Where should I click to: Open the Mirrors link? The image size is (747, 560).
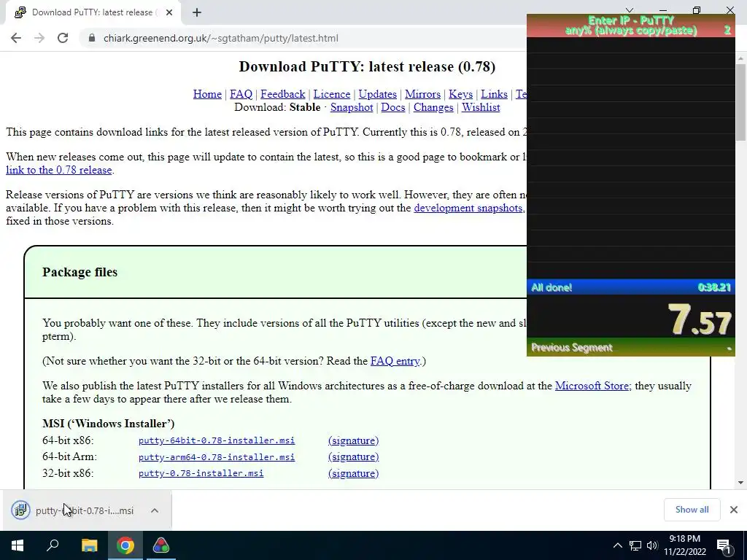coord(422,94)
